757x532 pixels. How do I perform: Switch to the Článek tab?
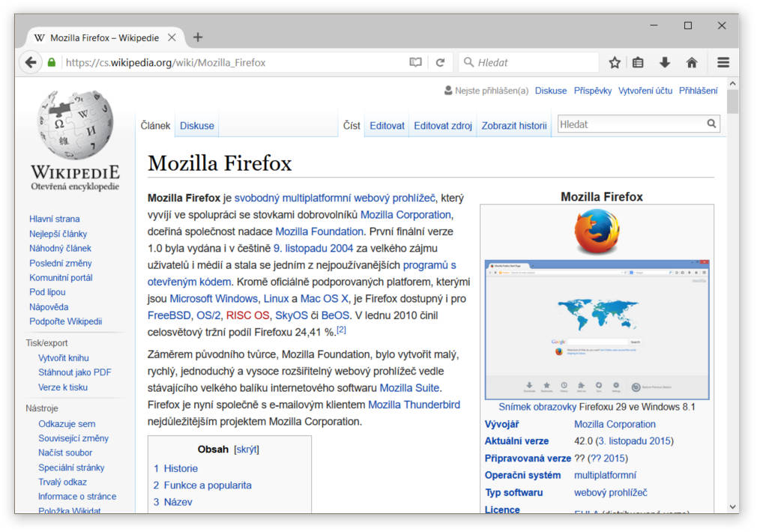coord(155,126)
